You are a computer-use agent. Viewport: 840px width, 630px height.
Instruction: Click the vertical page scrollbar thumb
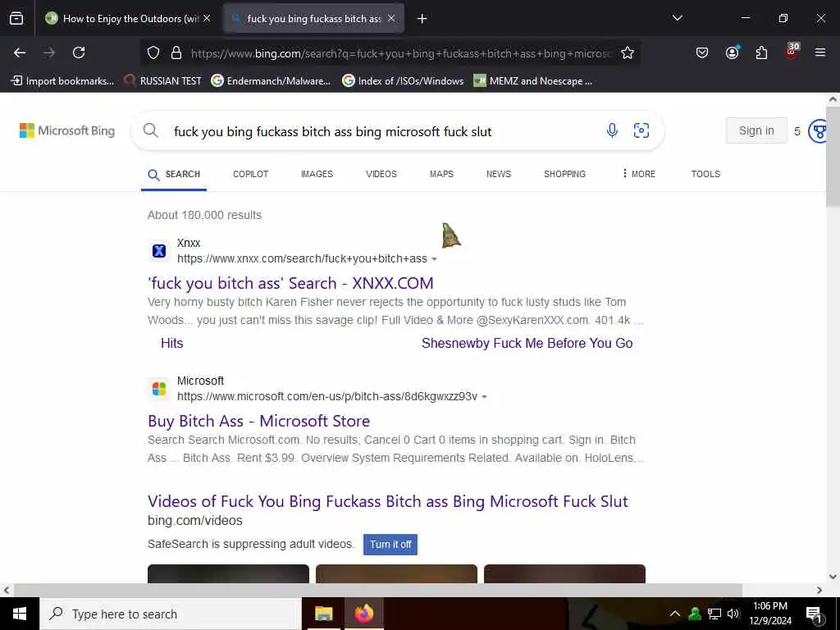pyautogui.click(x=833, y=157)
